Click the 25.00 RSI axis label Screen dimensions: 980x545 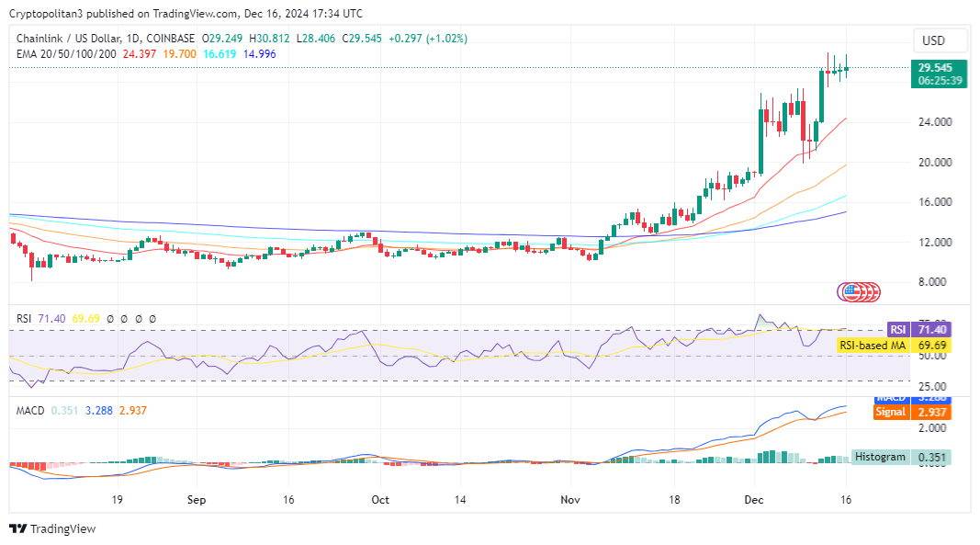[x=932, y=386]
